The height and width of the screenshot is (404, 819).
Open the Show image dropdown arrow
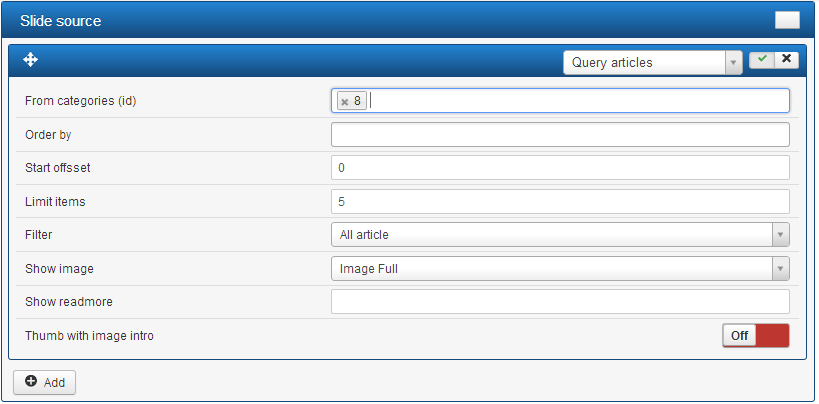[780, 269]
